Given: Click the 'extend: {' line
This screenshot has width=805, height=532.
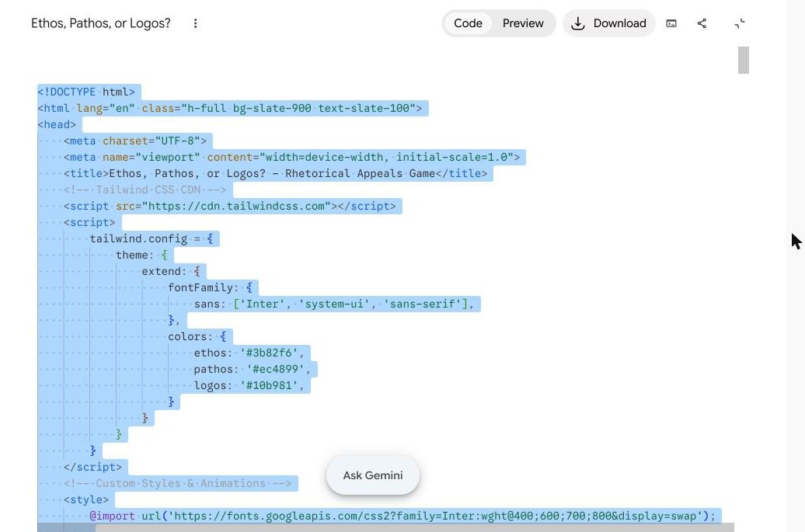Looking at the screenshot, I should 171,272.
